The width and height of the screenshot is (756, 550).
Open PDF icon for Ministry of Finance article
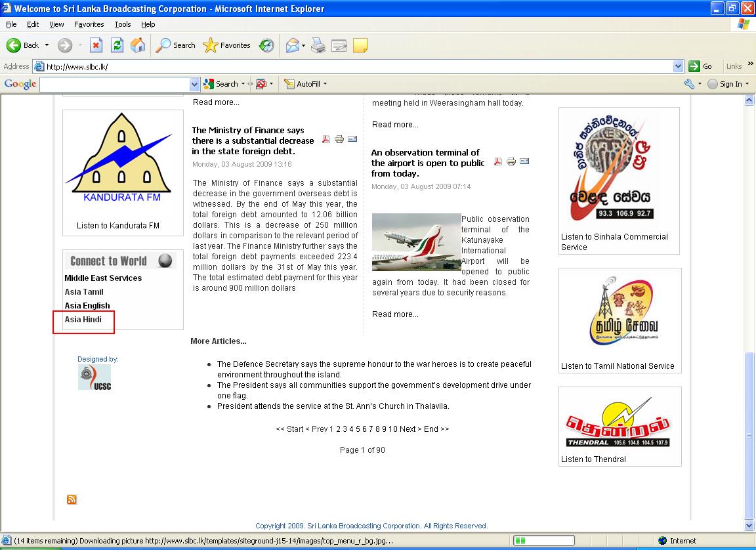click(326, 139)
